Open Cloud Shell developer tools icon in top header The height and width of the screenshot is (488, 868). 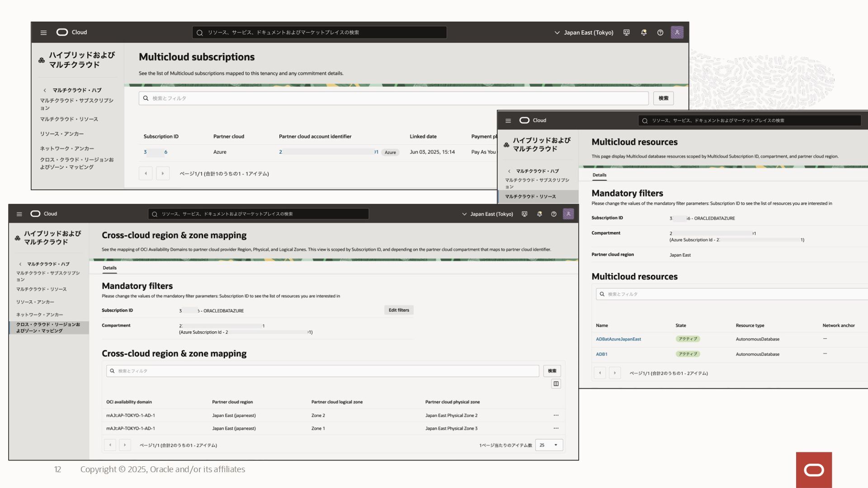[x=626, y=33]
